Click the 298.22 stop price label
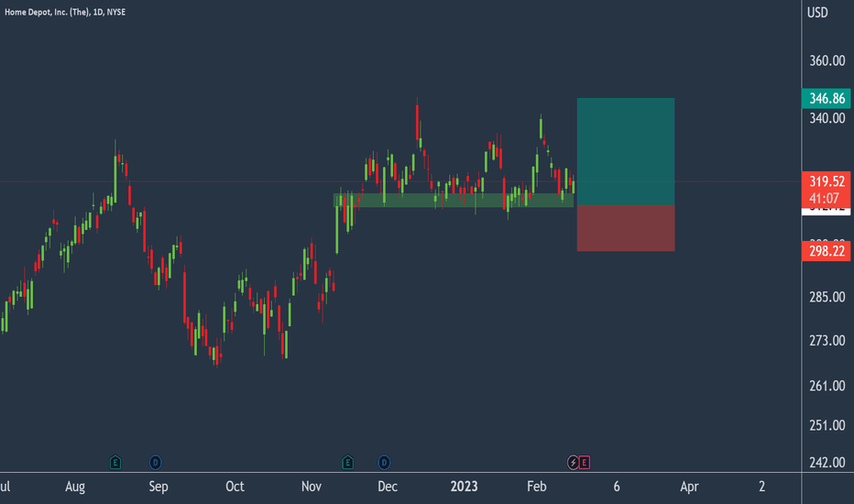The height and width of the screenshot is (504, 854). point(827,251)
